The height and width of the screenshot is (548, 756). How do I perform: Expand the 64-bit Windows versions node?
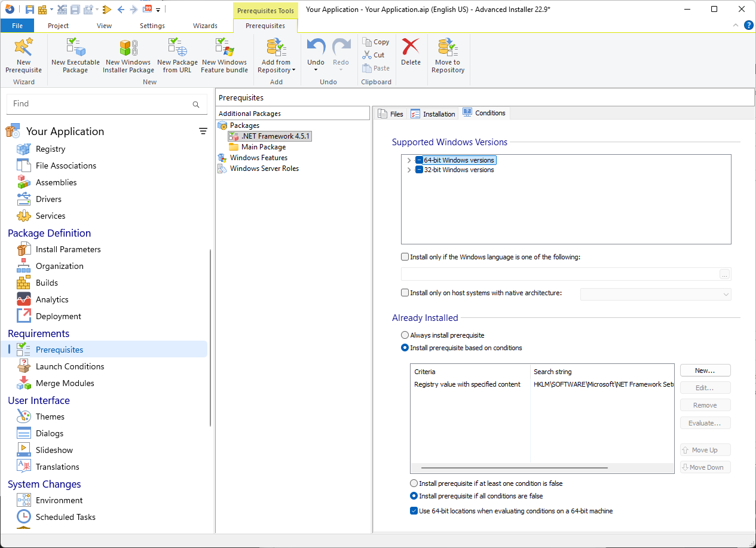pyautogui.click(x=409, y=160)
